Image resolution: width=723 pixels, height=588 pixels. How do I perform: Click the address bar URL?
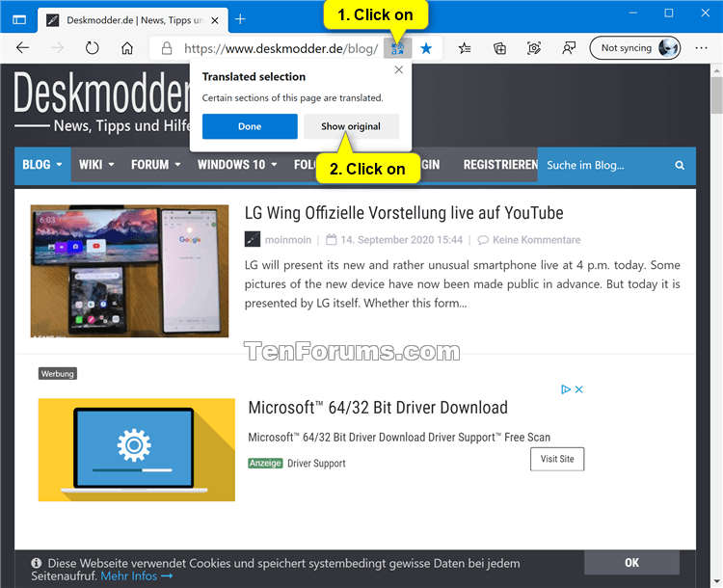click(x=281, y=48)
